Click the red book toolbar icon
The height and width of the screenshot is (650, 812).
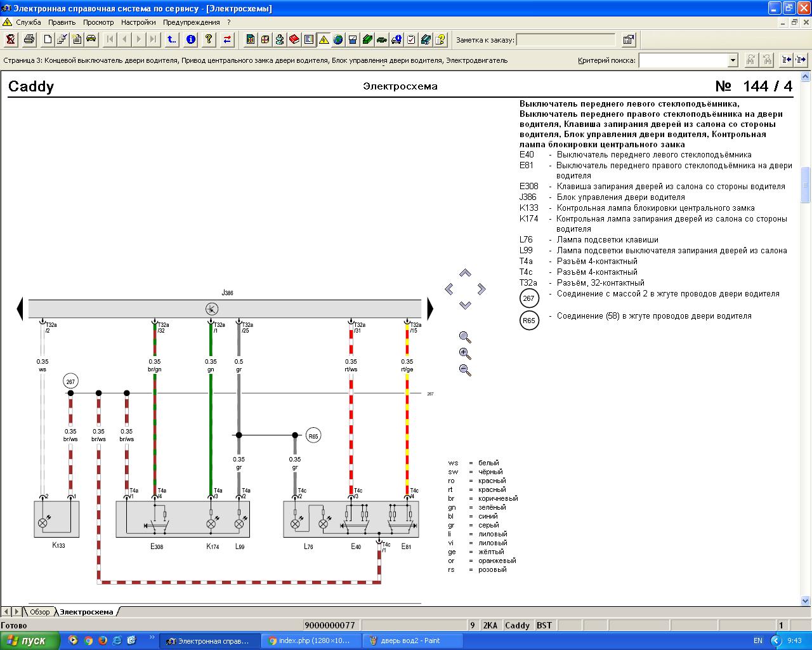coord(294,39)
